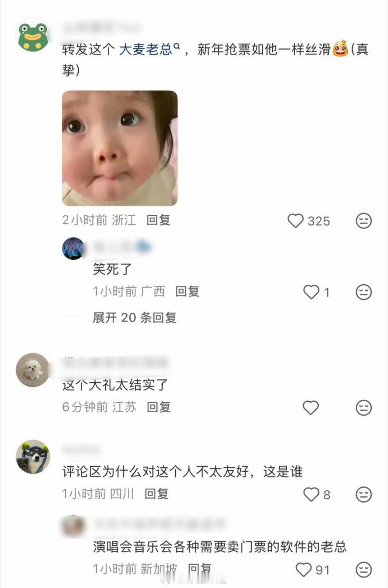Open emoji reaction for 这是谁 comment

[364, 494]
